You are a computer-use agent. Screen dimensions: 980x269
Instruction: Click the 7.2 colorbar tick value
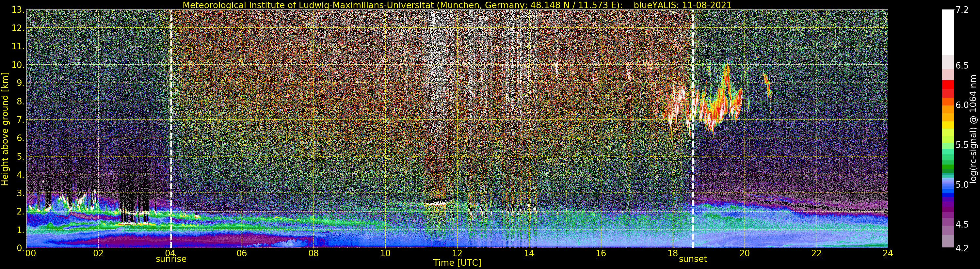click(x=962, y=10)
